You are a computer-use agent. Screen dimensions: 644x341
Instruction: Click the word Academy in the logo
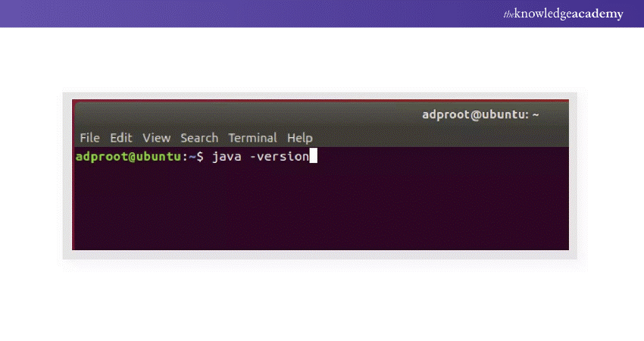coord(599,14)
